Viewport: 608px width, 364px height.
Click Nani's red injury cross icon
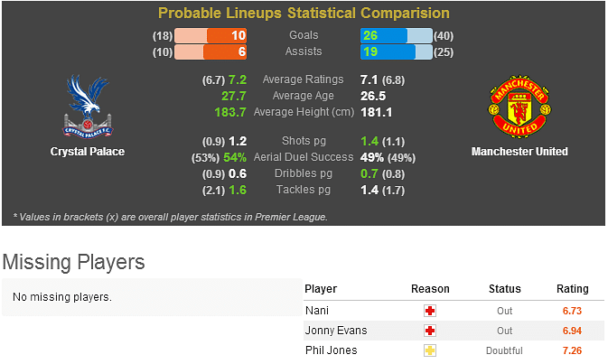430,311
